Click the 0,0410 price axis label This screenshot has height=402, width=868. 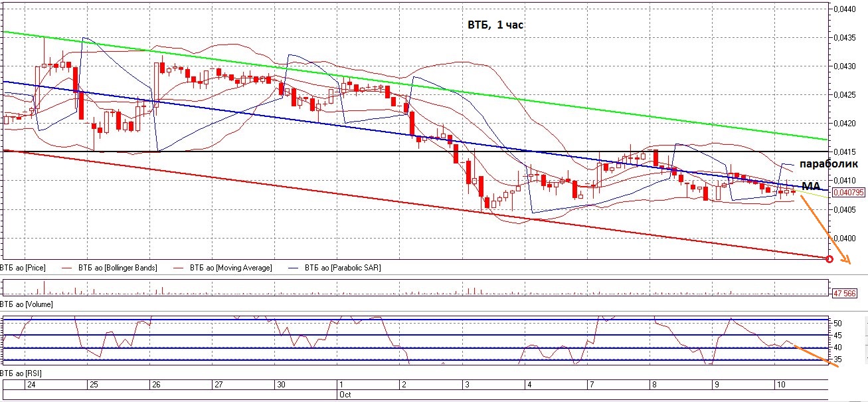coord(845,180)
